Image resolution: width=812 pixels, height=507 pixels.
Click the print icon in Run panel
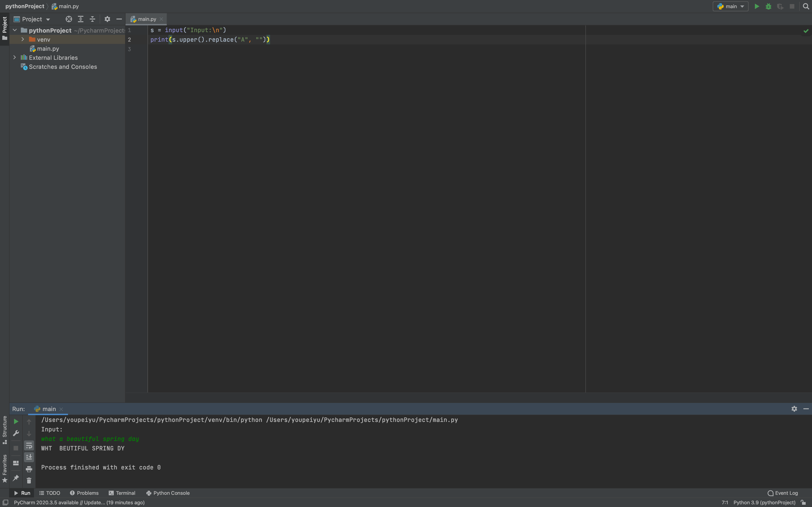(29, 469)
